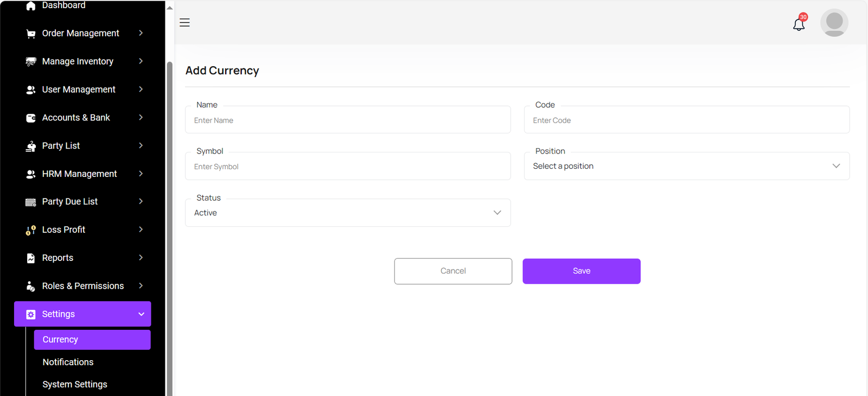Viewport: 868px width, 396px height.
Task: Expand the HRM Management chevron
Action: (x=141, y=174)
